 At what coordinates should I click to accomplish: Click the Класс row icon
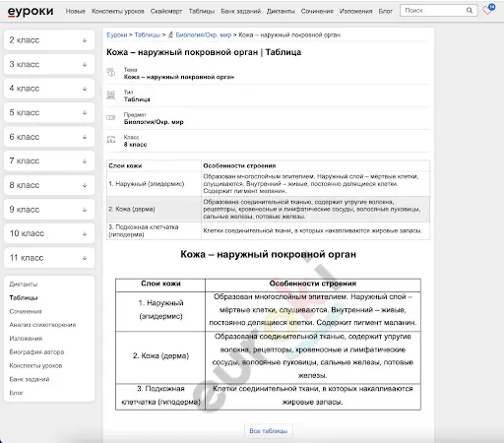click(x=111, y=140)
